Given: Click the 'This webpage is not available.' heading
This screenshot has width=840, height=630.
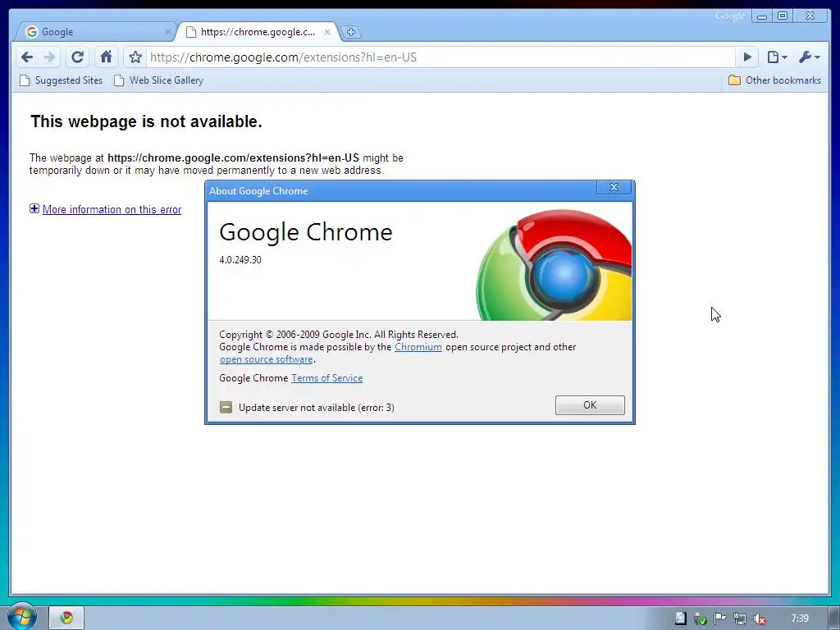Looking at the screenshot, I should [x=146, y=121].
